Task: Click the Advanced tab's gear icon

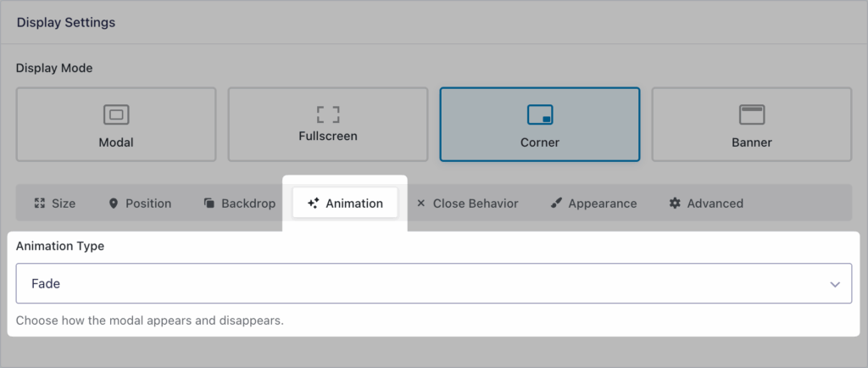Action: coord(675,204)
